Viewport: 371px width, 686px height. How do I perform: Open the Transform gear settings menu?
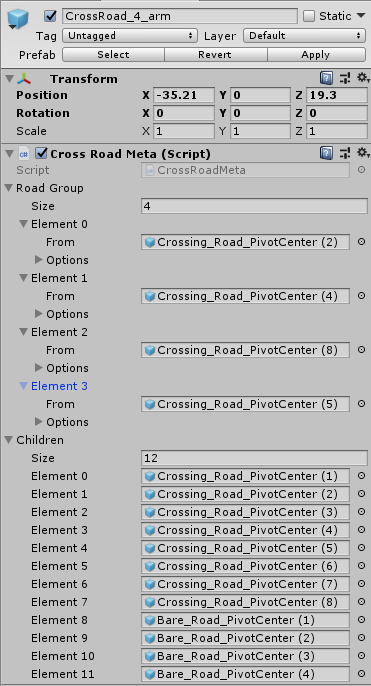(363, 78)
